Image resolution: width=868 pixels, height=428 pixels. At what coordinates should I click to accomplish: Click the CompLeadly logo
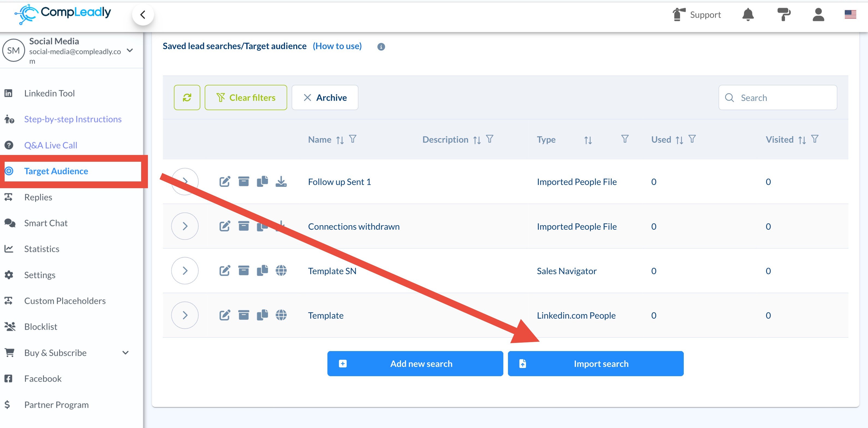click(63, 14)
